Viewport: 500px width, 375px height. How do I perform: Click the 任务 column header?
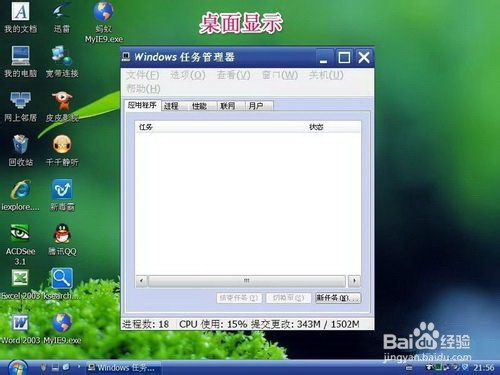coord(220,127)
